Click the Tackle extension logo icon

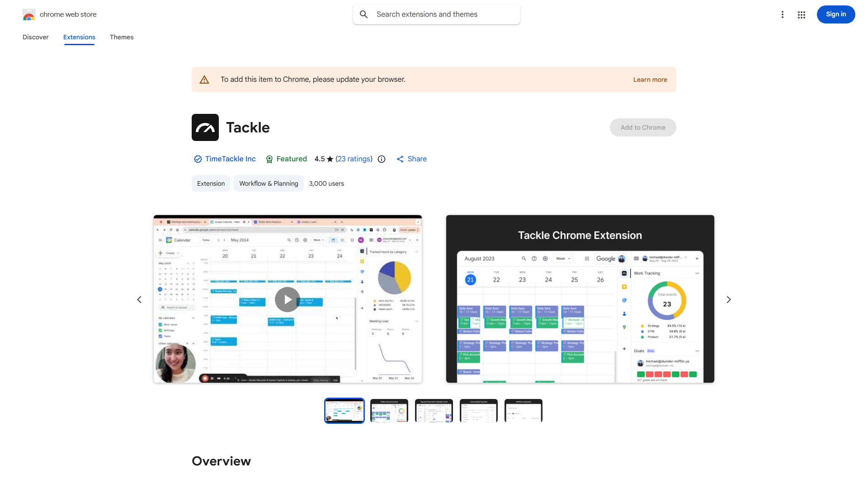[x=205, y=127]
